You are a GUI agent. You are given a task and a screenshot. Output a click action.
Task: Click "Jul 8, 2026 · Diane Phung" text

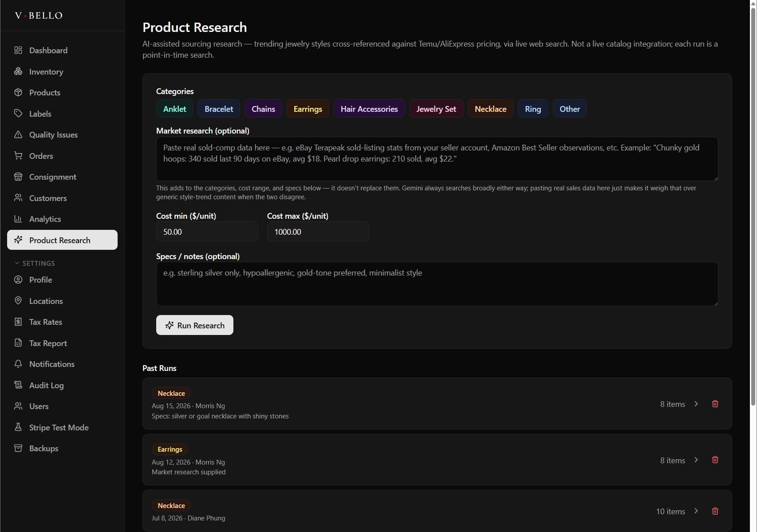tap(188, 518)
